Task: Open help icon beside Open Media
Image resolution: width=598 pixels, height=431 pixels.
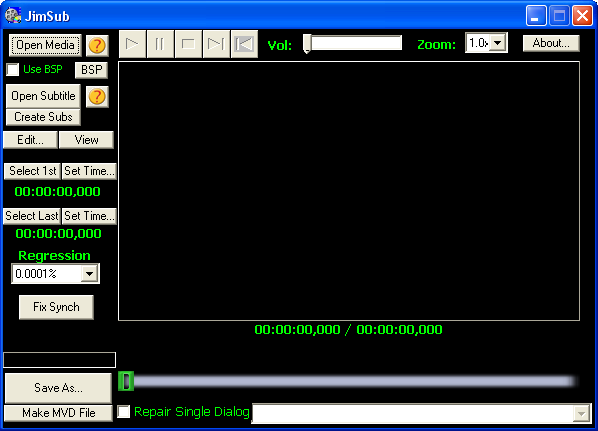Action: (x=97, y=45)
